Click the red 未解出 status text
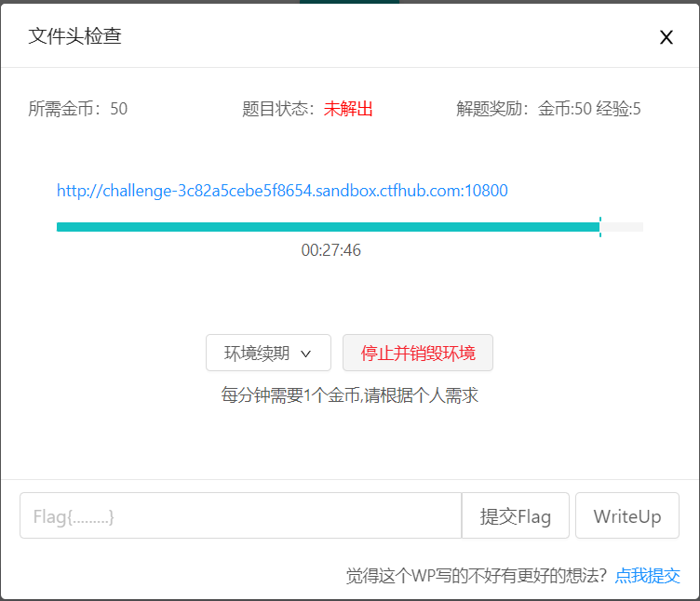The width and height of the screenshot is (700, 601). click(348, 109)
